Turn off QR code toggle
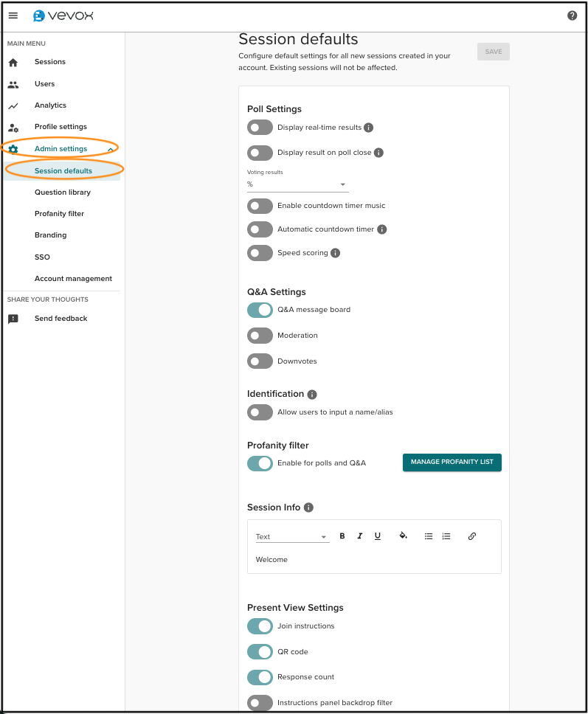 [x=260, y=651]
